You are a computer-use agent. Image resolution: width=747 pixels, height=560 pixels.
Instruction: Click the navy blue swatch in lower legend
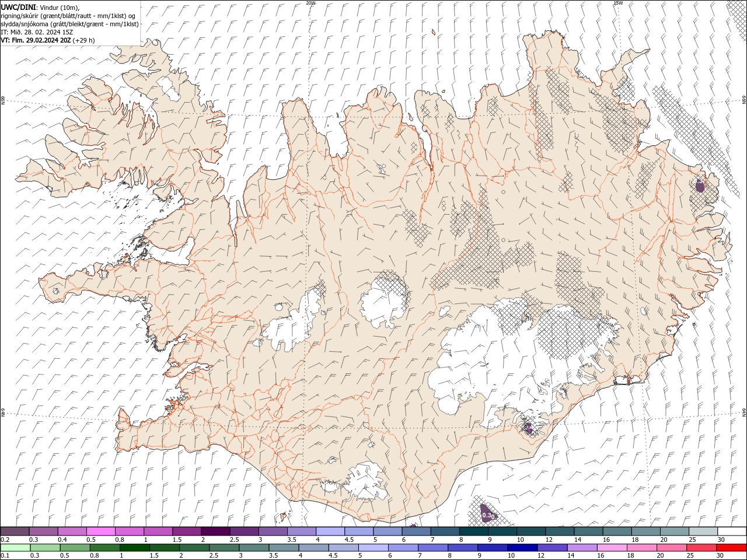[522, 548]
